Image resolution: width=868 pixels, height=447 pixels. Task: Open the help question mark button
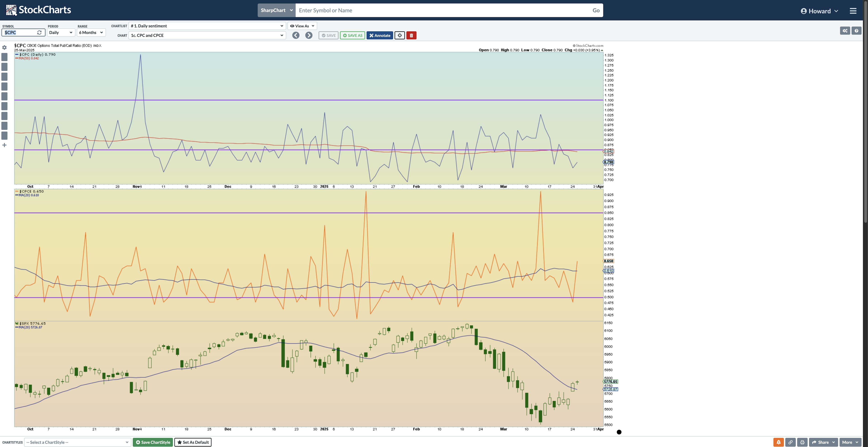[x=856, y=31]
